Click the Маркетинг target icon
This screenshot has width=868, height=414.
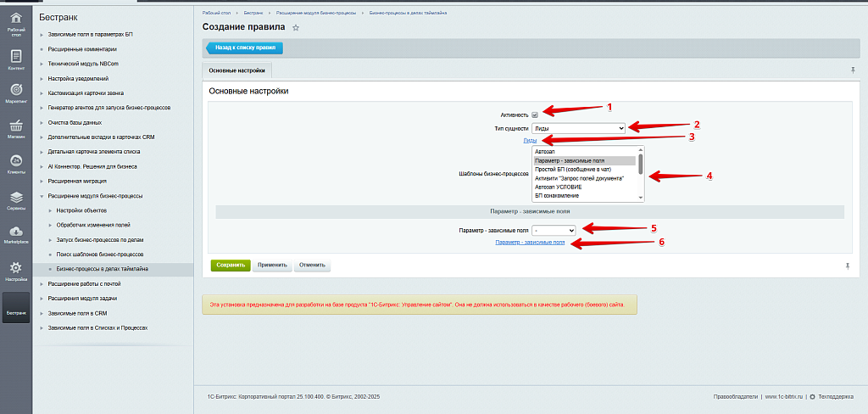coord(15,92)
